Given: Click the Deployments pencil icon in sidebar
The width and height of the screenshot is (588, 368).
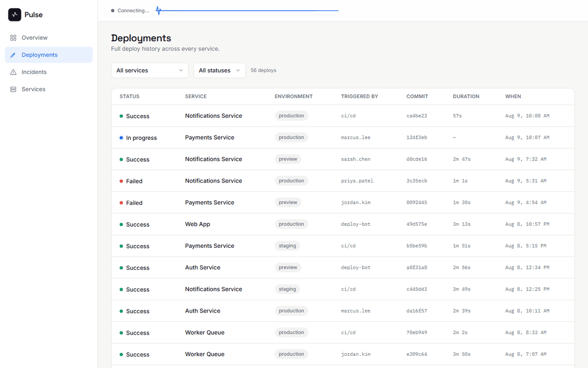Looking at the screenshot, I should [13, 55].
